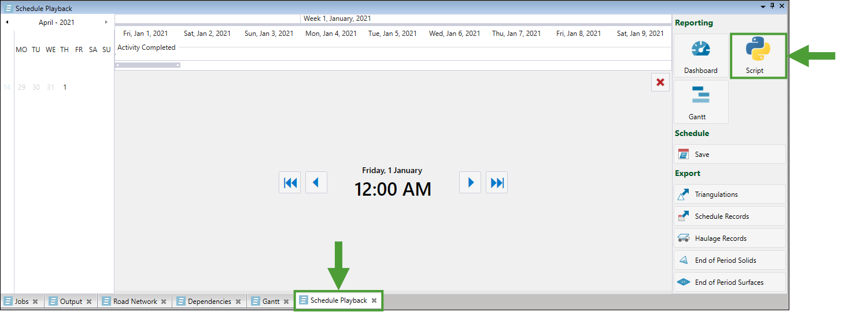Switch to the Road Network tab
Image resolution: width=868 pixels, height=312 pixels.
click(135, 301)
